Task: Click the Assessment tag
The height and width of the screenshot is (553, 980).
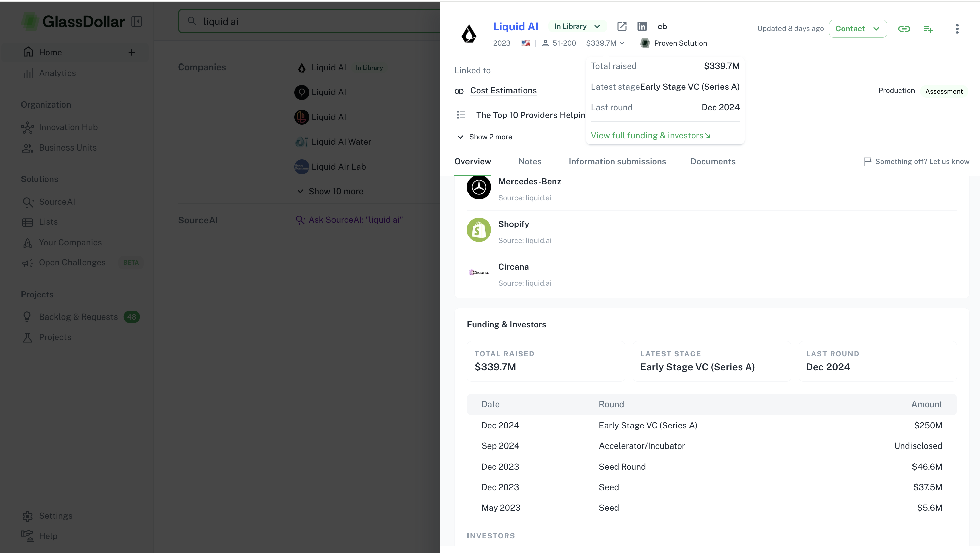Action: click(943, 91)
